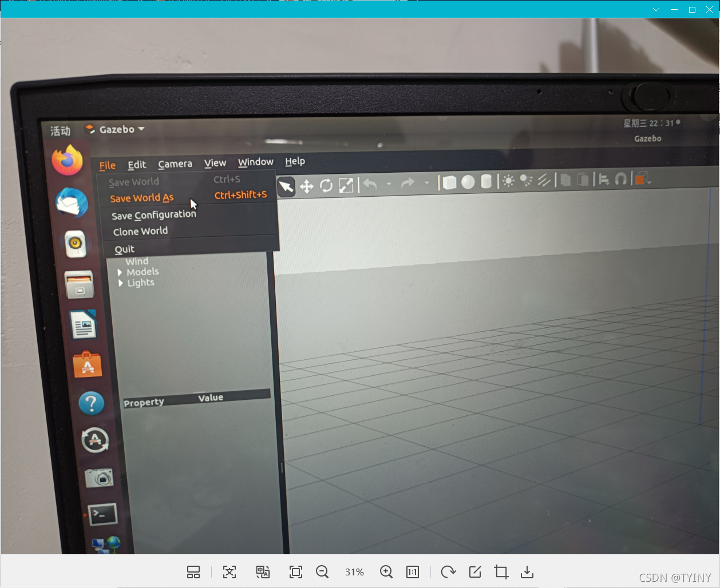Click the thumbnail grid view icon in viewer
720x588 pixels.
pos(193,572)
